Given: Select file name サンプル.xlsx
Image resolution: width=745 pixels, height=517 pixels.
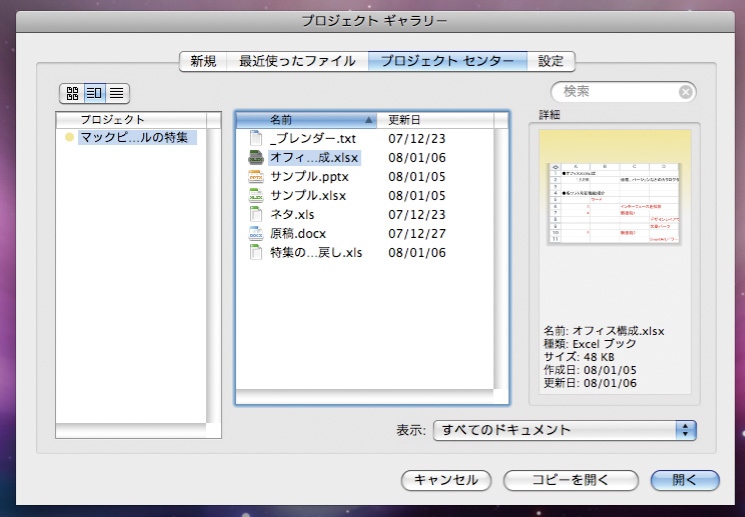Looking at the screenshot, I should click(308, 196).
